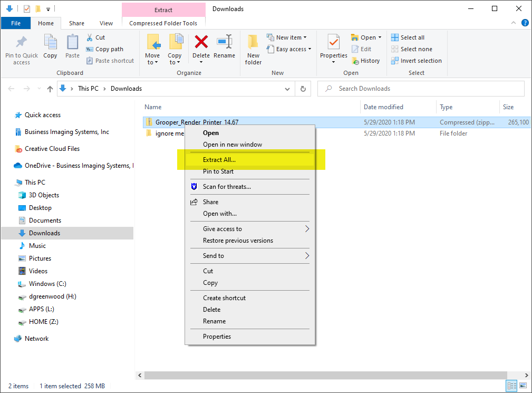Image resolution: width=532 pixels, height=393 pixels.
Task: Click the Forward navigation arrow
Action: click(26, 89)
